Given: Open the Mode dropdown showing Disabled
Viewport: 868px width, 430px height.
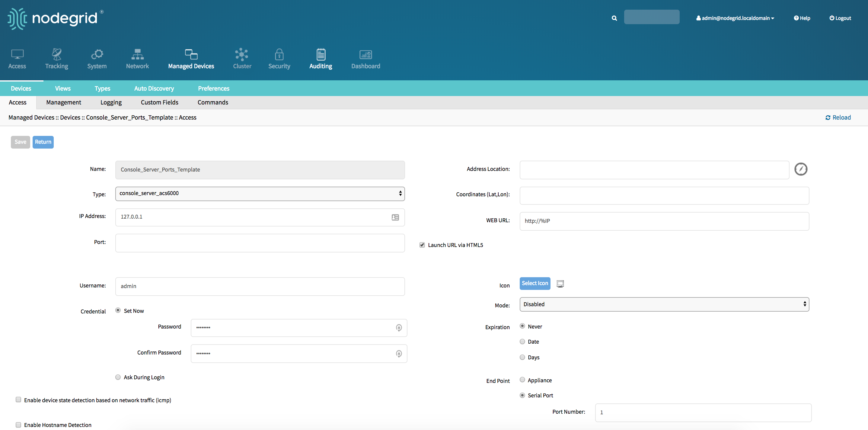Looking at the screenshot, I should pyautogui.click(x=664, y=304).
